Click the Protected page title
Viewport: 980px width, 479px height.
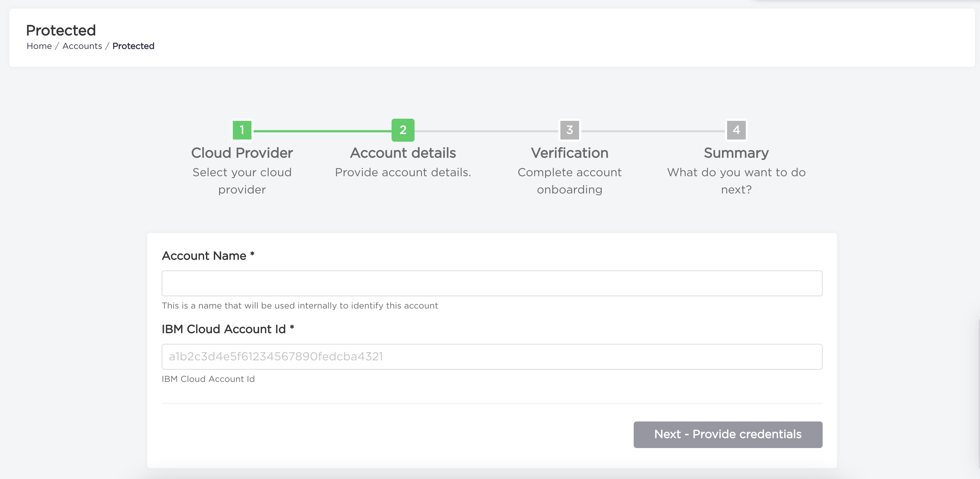click(60, 30)
